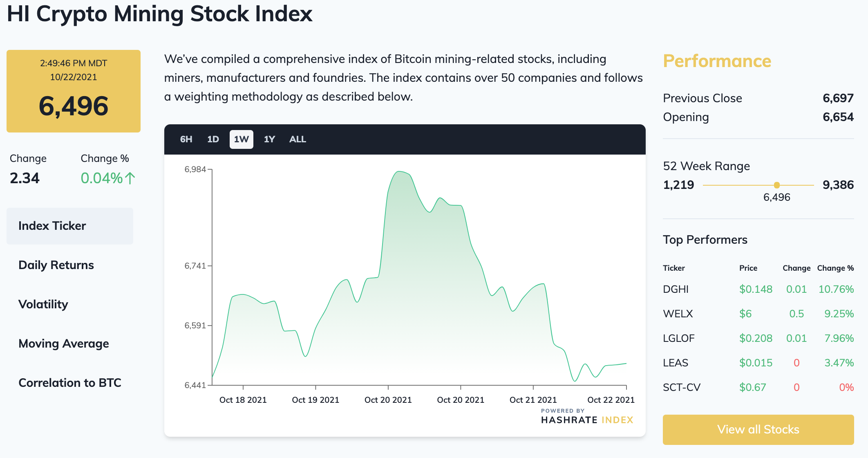
Task: Click the Oct 22 2021 axis label
Action: pos(611,400)
